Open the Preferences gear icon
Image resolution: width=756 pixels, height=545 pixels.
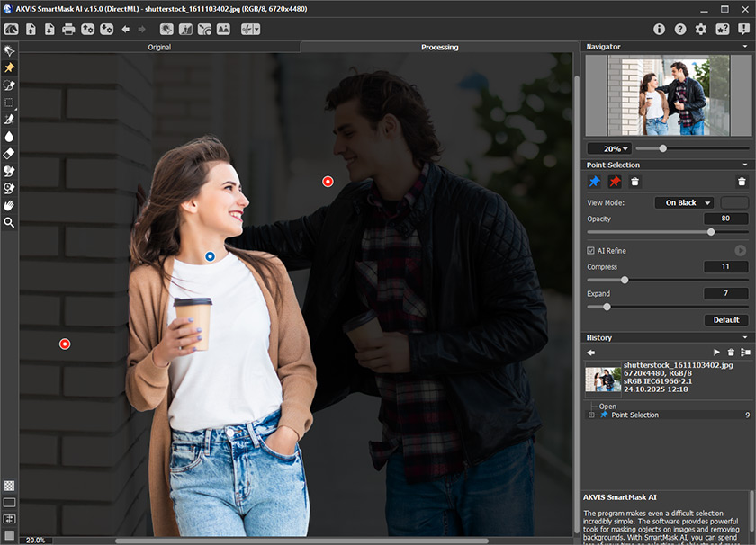tap(701, 30)
